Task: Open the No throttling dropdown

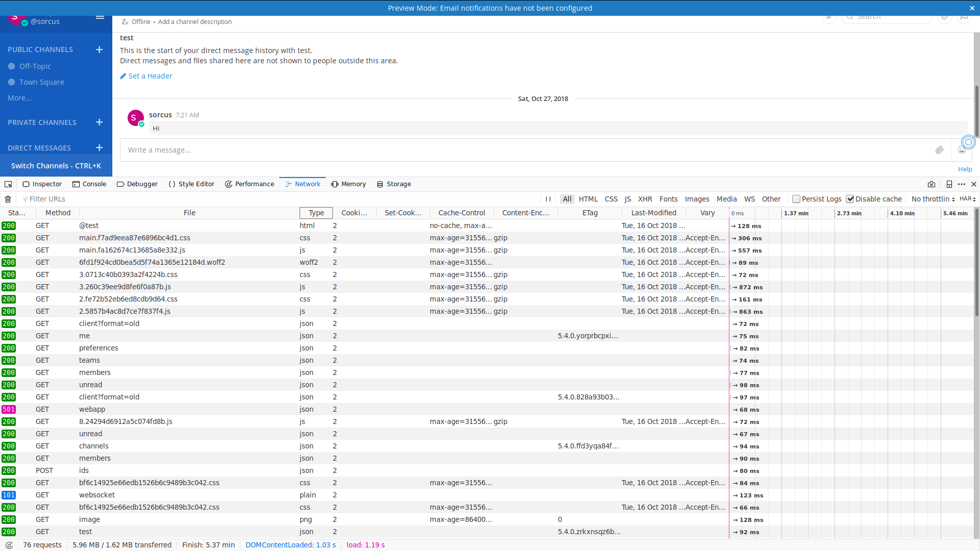Action: coord(933,199)
